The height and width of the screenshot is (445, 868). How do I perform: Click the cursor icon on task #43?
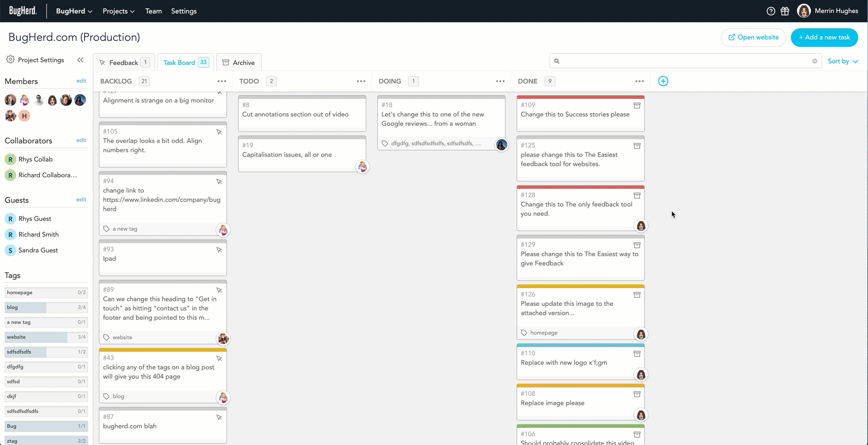pos(219,359)
